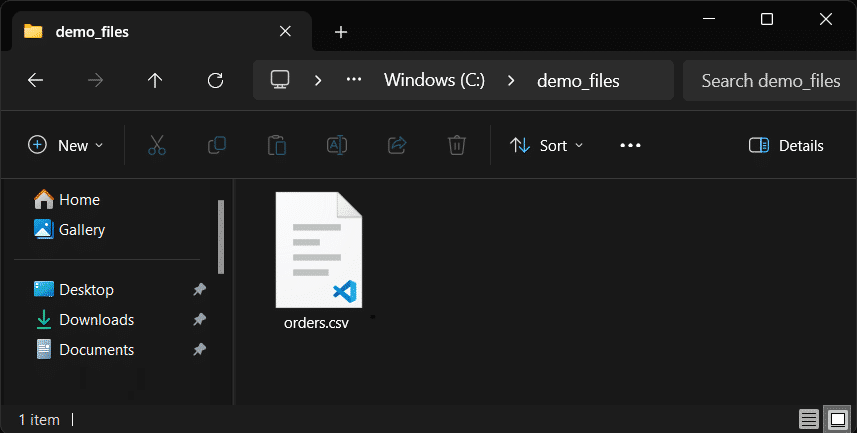Add a new tab with the plus button

(x=341, y=32)
